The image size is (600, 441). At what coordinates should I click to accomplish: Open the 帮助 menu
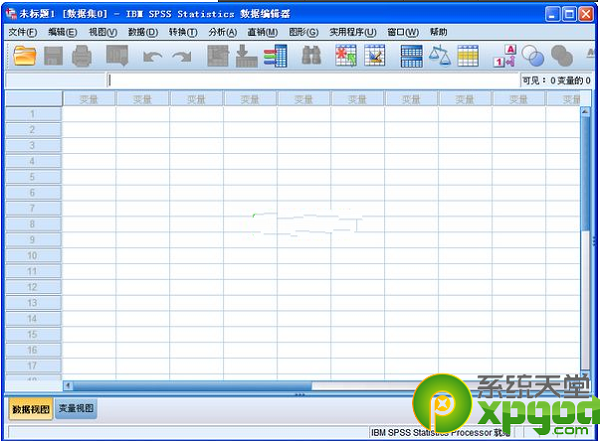tap(439, 32)
